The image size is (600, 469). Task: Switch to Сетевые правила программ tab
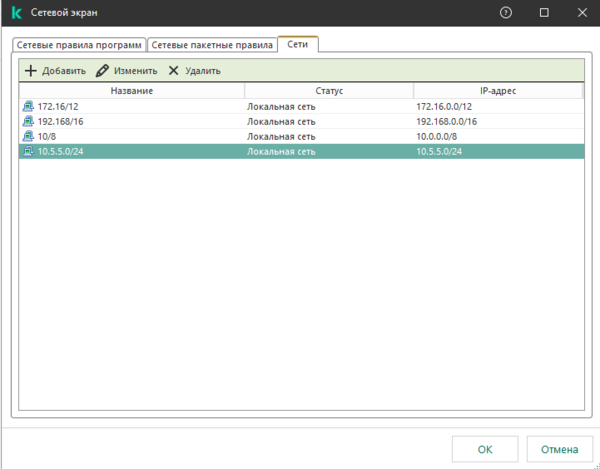[80, 45]
